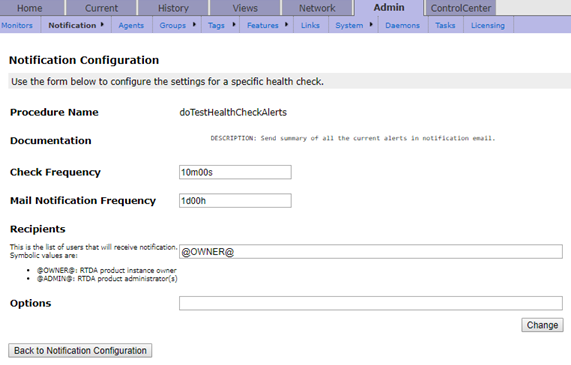
Task: Click the @ADMIN@ symbolic value bullet
Action: (107, 279)
